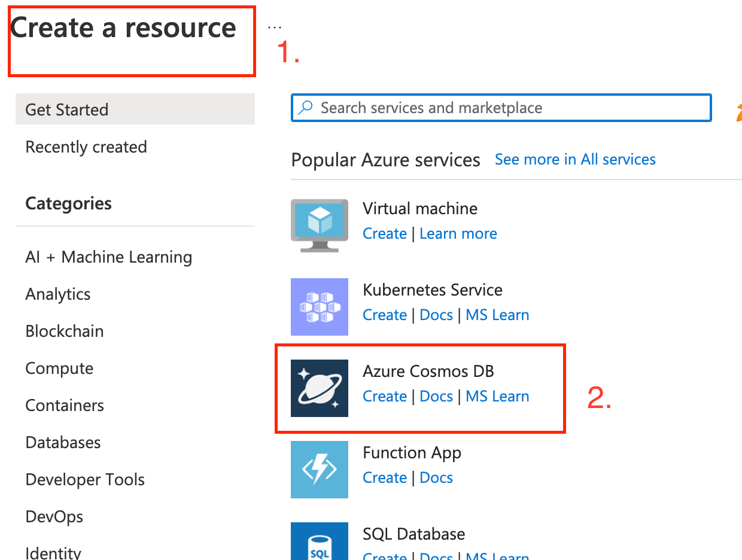Open the Compute category
The image size is (742, 560).
click(x=59, y=368)
